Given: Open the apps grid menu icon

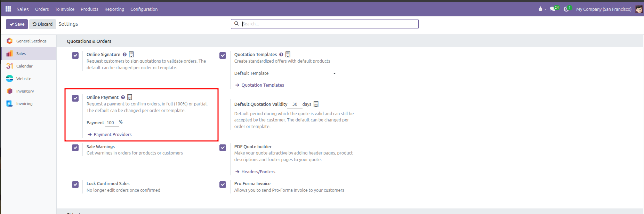Looking at the screenshot, I should [8, 9].
